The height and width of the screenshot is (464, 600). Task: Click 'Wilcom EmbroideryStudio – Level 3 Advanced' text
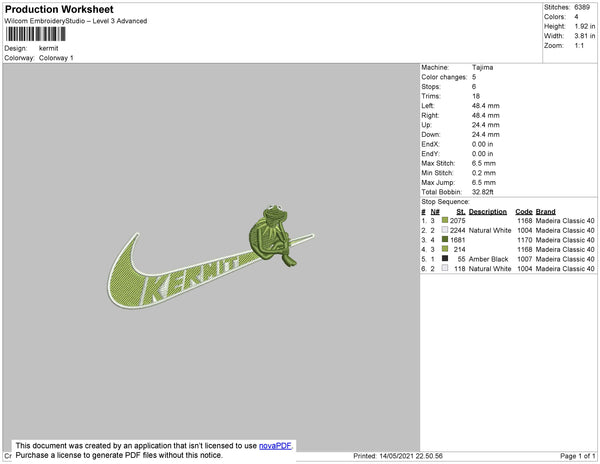(x=76, y=21)
